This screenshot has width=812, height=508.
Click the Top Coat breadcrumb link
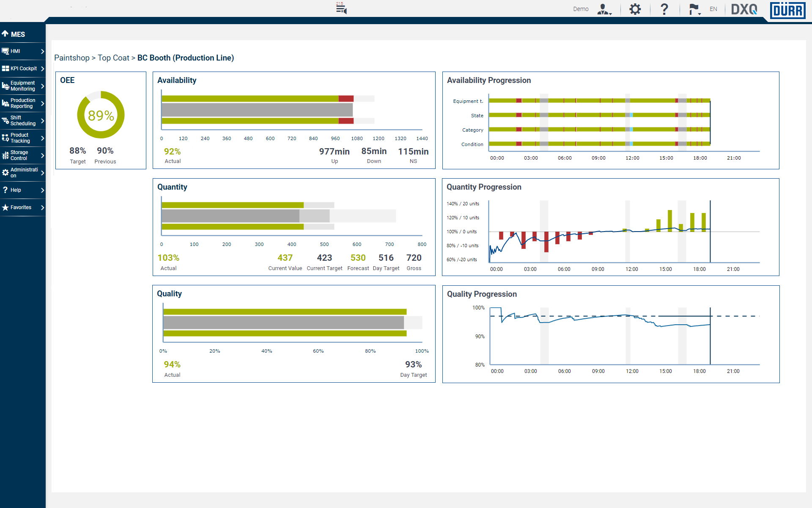tap(113, 58)
